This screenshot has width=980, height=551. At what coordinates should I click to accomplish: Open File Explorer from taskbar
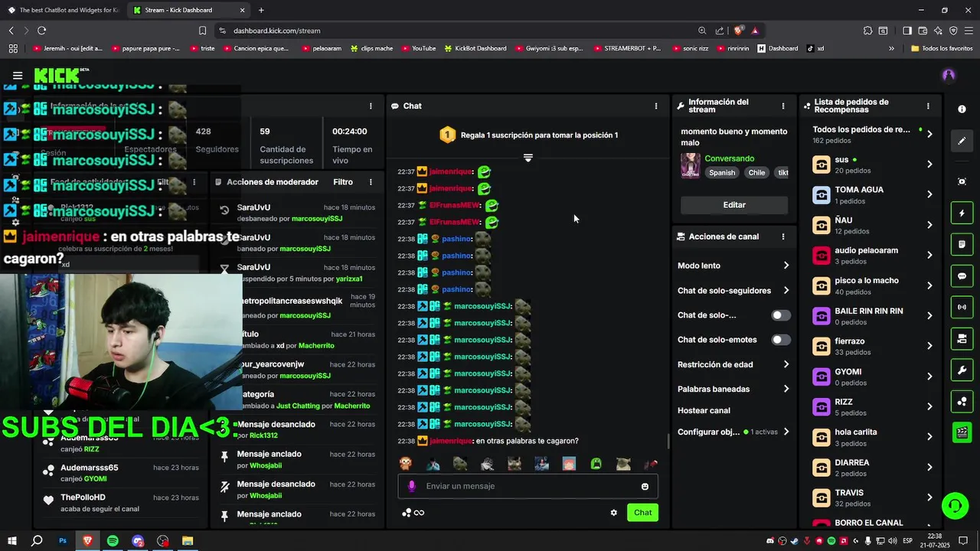point(188,541)
